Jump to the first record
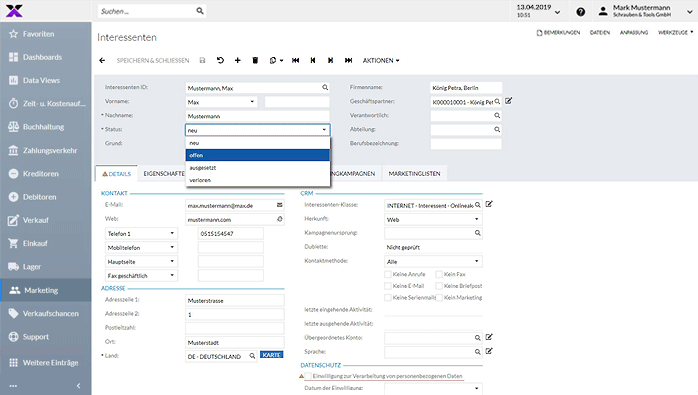698x395 pixels. tap(296, 60)
